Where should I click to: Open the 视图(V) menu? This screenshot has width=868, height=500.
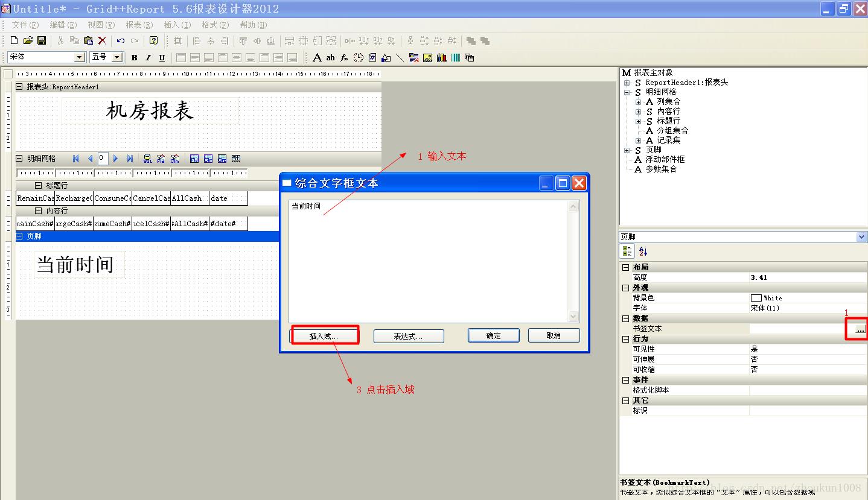tap(101, 25)
